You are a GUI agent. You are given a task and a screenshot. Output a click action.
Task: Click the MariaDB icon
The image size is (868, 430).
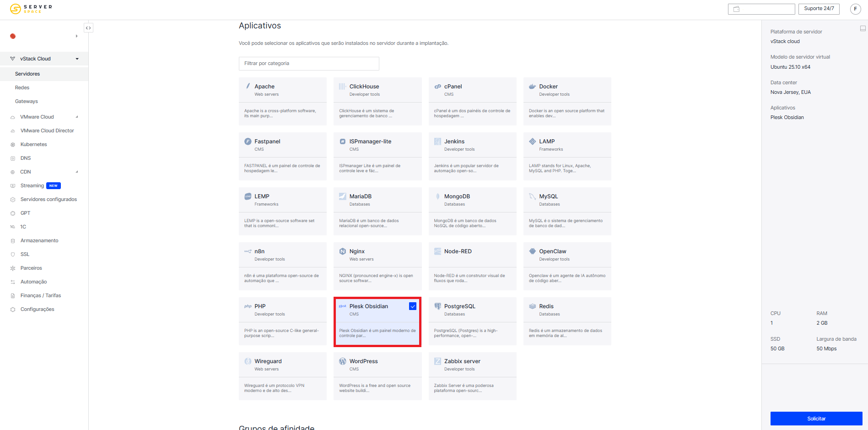(342, 196)
